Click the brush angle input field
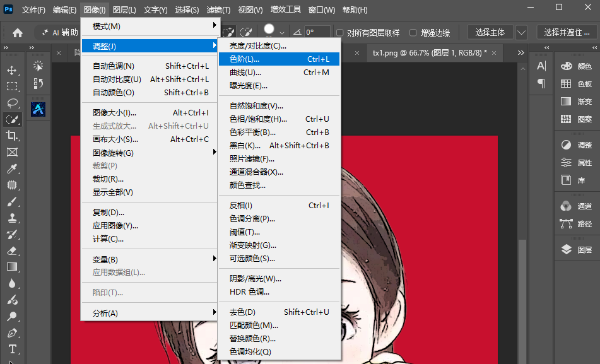600x364 pixels. click(x=317, y=33)
